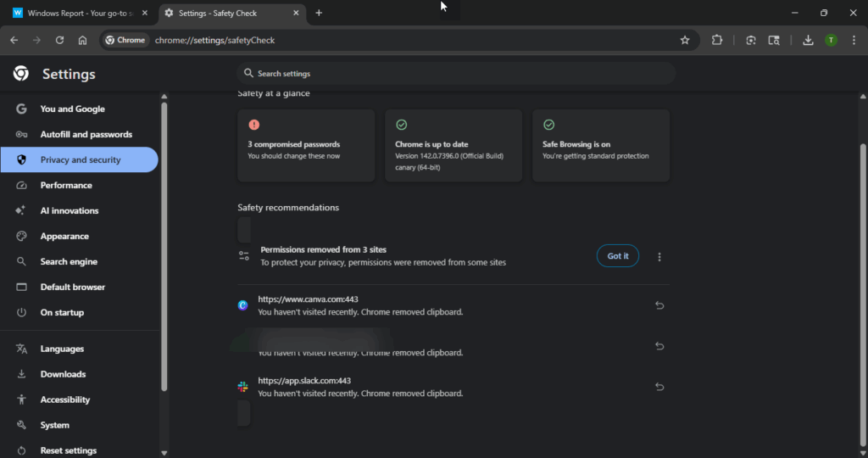This screenshot has height=458, width=868.
Task: Click the Permissions removed from 3 sites title
Action: click(323, 249)
